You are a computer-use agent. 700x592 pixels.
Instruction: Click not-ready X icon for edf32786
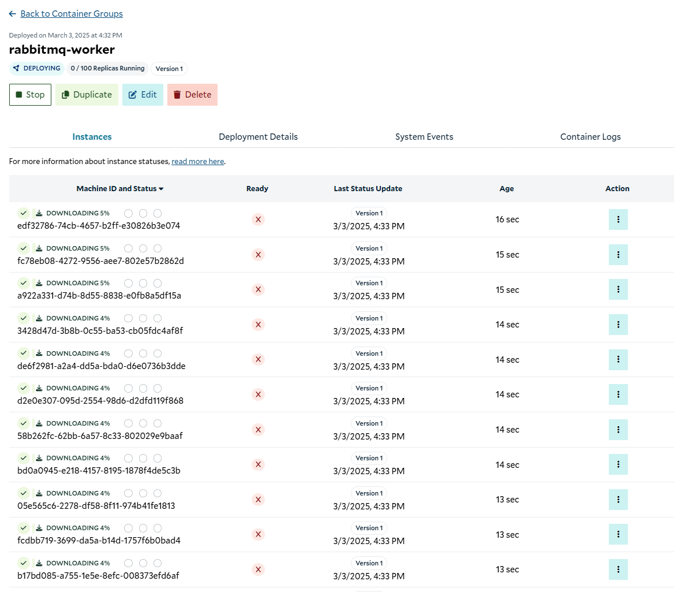[258, 219]
